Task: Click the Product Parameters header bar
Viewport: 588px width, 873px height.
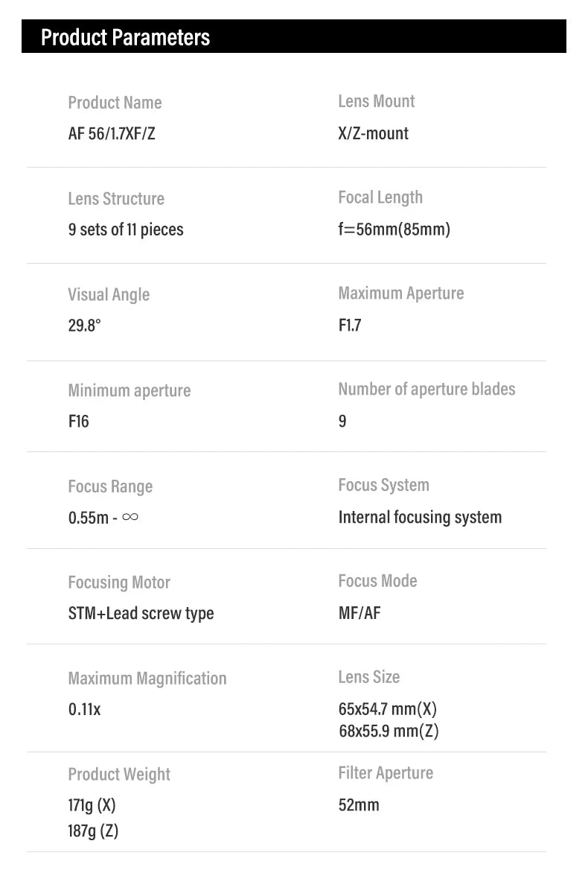Action: click(293, 36)
